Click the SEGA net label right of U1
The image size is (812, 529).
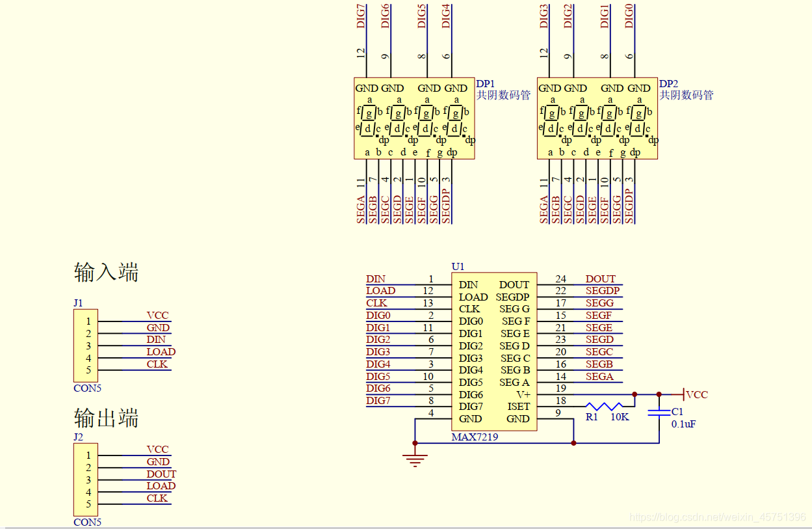(x=599, y=377)
